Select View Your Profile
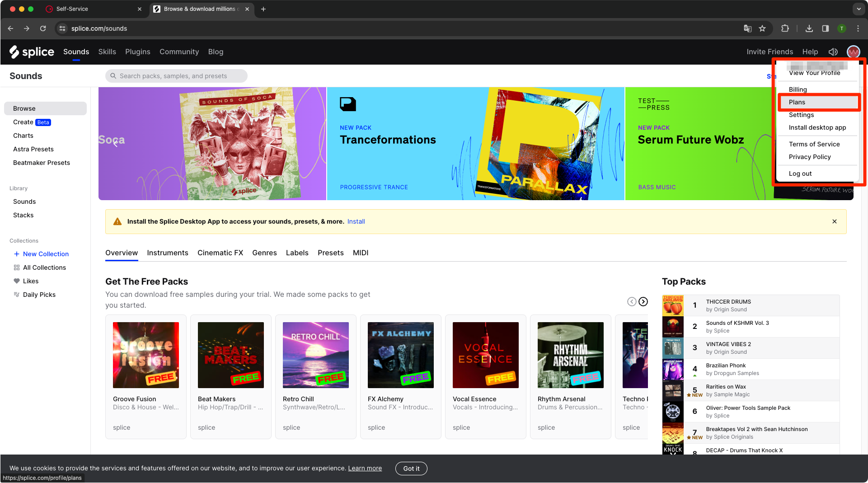 (x=814, y=73)
